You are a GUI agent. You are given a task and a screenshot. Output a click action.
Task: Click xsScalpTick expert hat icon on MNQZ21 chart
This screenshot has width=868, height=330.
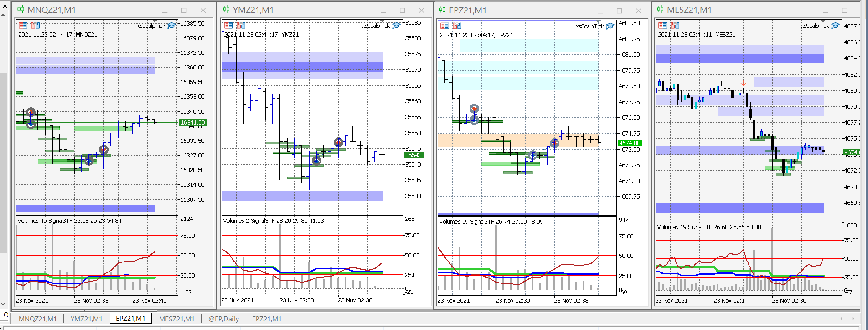pyautogui.click(x=171, y=26)
